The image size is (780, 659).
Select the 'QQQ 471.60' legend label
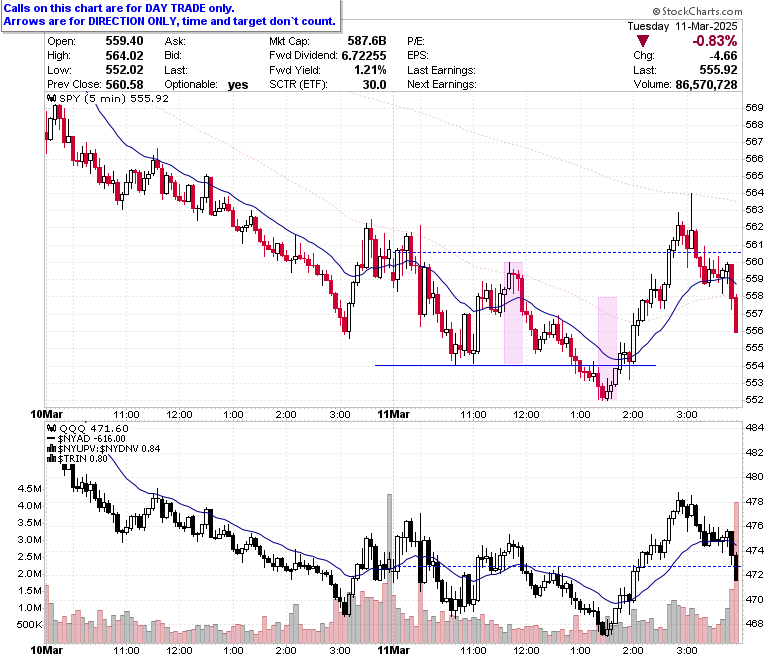click(x=94, y=428)
